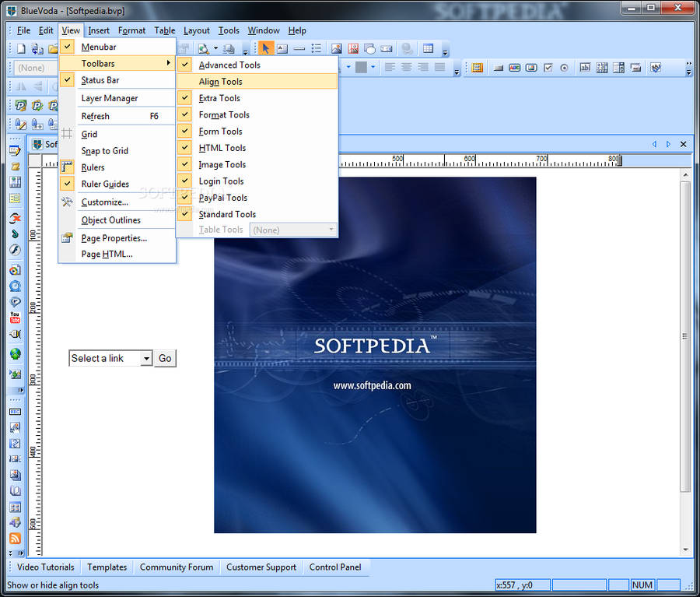Uncheck Ruler Guides option

click(x=105, y=184)
